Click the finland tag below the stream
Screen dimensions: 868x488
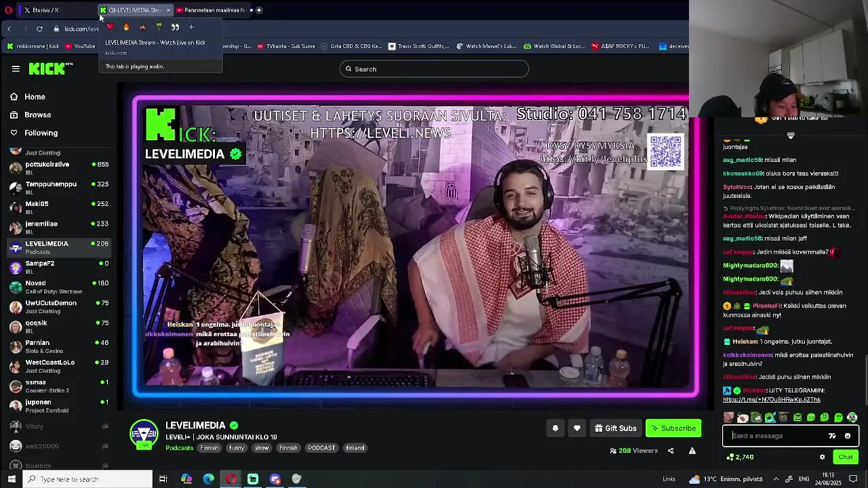355,448
